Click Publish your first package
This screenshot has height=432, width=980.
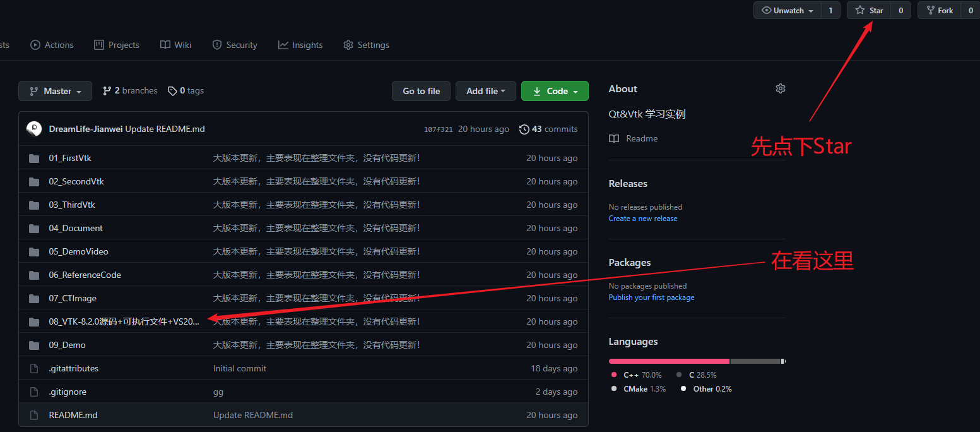click(651, 297)
